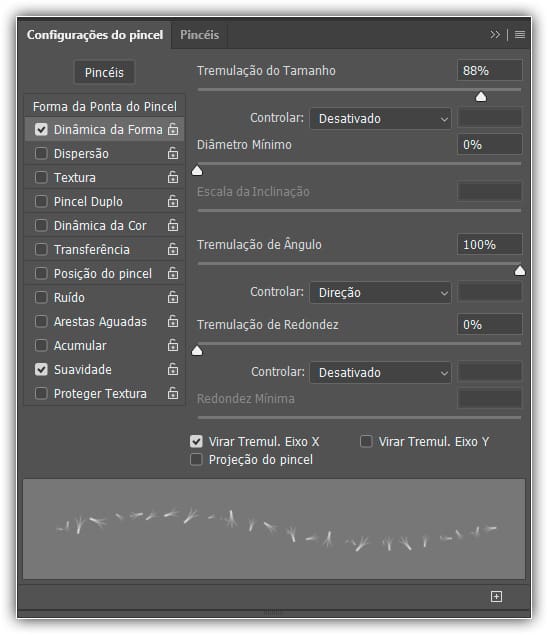The width and height of the screenshot is (548, 635).
Task: Click the Tremulação do Tamanho slider handle
Action: click(x=481, y=96)
